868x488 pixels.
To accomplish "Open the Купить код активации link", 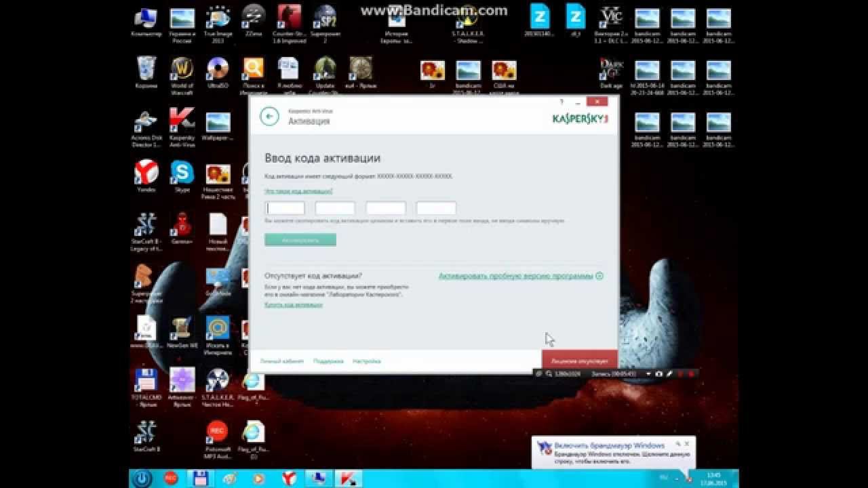I will (x=294, y=305).
